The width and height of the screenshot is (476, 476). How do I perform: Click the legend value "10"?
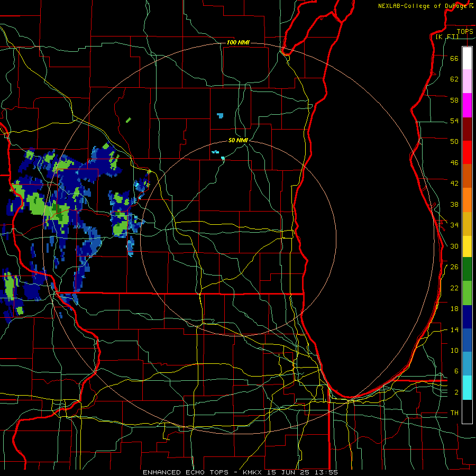(x=454, y=350)
